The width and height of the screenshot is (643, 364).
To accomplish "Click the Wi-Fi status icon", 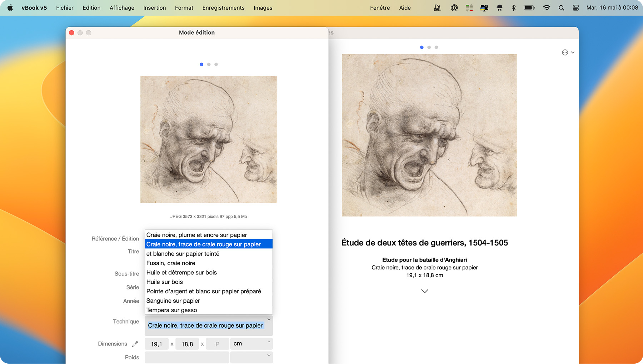I will click(x=546, y=8).
